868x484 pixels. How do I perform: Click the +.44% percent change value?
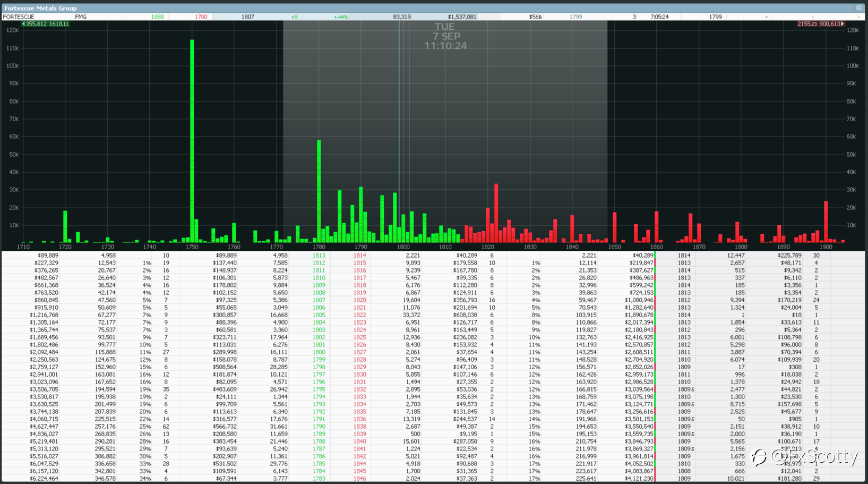[x=341, y=17]
